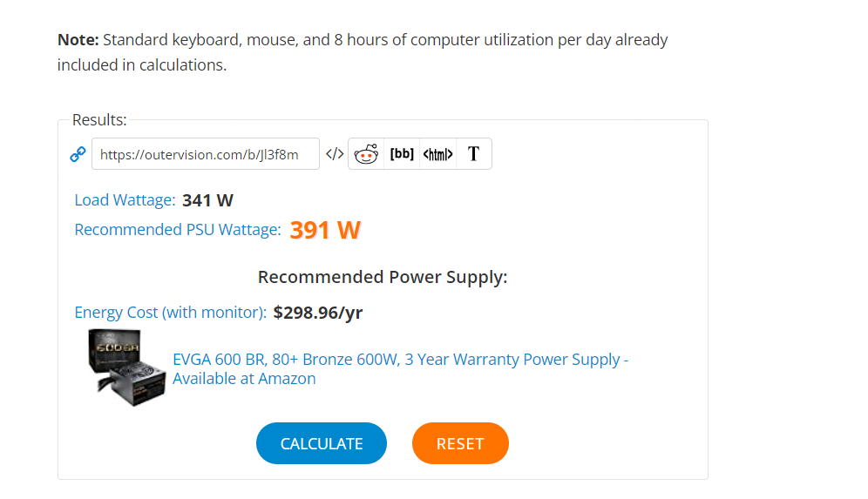This screenshot has width=868, height=499.
Task: Click the blue CALCULATE button
Action: coord(321,443)
